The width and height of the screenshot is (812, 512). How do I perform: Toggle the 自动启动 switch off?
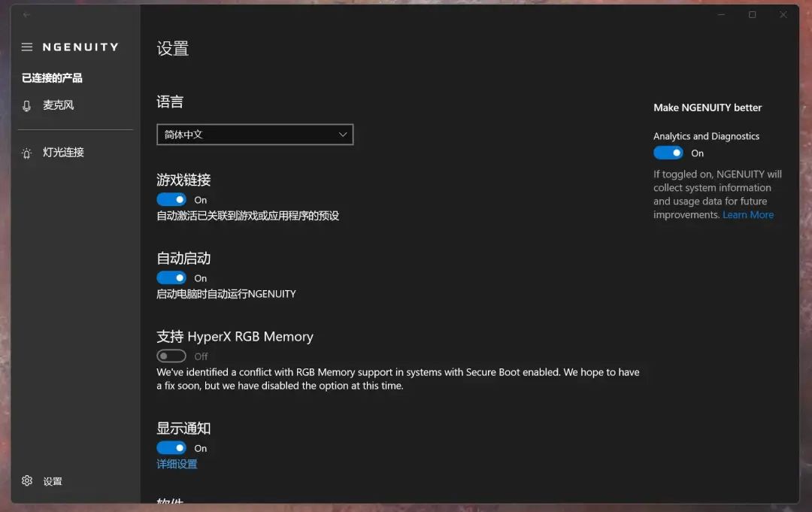point(171,278)
